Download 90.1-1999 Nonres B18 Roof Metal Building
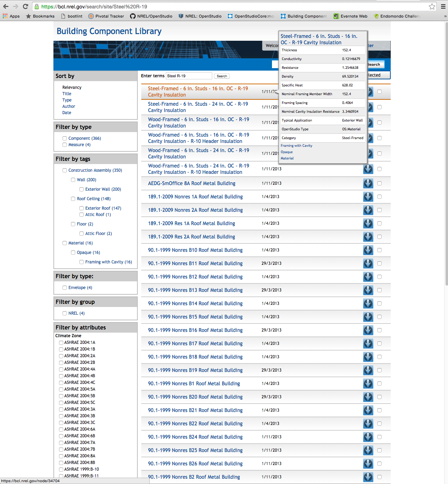This screenshot has height=484, width=448. tap(368, 357)
